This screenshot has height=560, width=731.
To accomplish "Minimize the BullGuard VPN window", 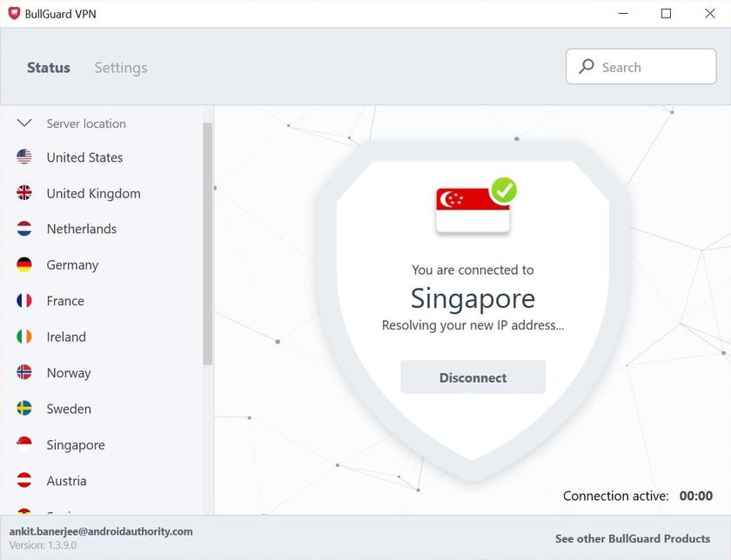I will pos(623,14).
